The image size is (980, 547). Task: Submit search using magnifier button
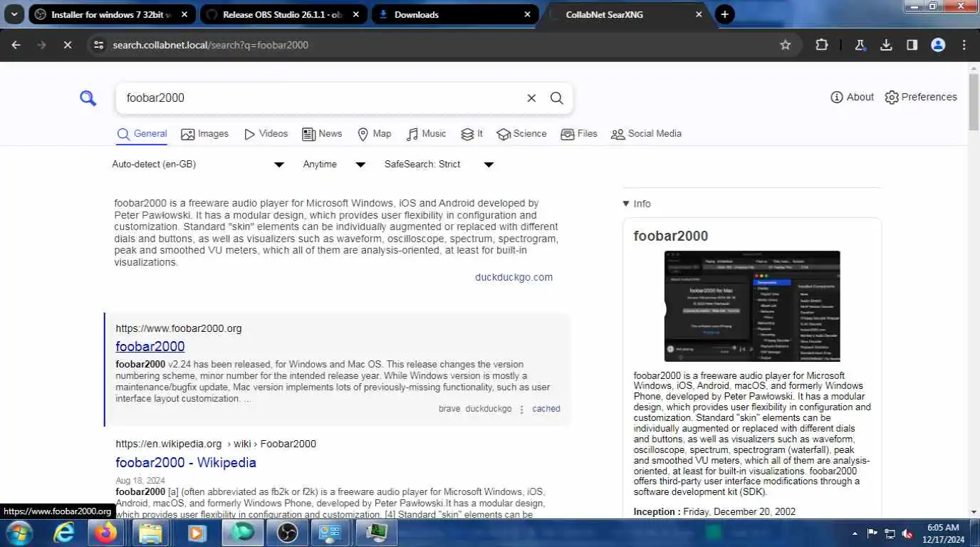point(557,98)
